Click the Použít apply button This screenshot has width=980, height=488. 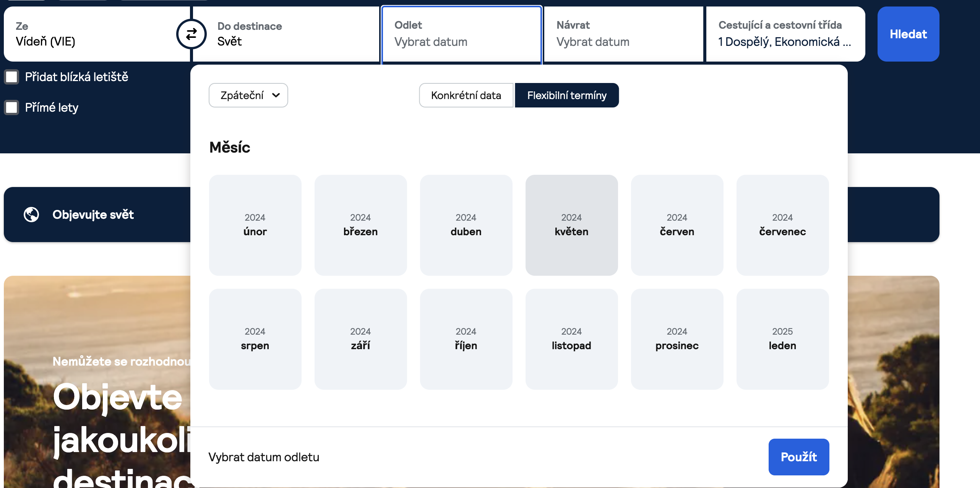(x=798, y=457)
